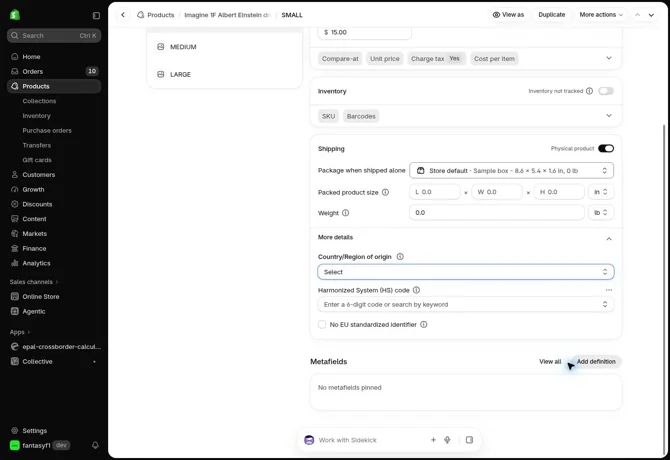Viewport: 670px width, 460px height.
Task: Click the Sidekick microphone icon
Action: 447,439
